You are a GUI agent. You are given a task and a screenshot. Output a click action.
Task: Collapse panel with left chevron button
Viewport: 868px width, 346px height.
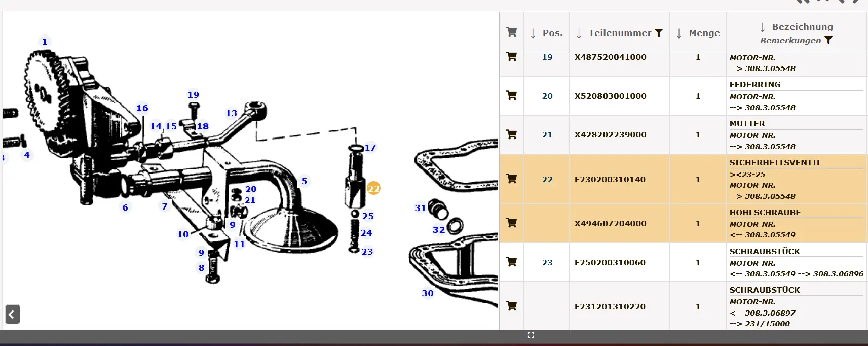pos(13,315)
